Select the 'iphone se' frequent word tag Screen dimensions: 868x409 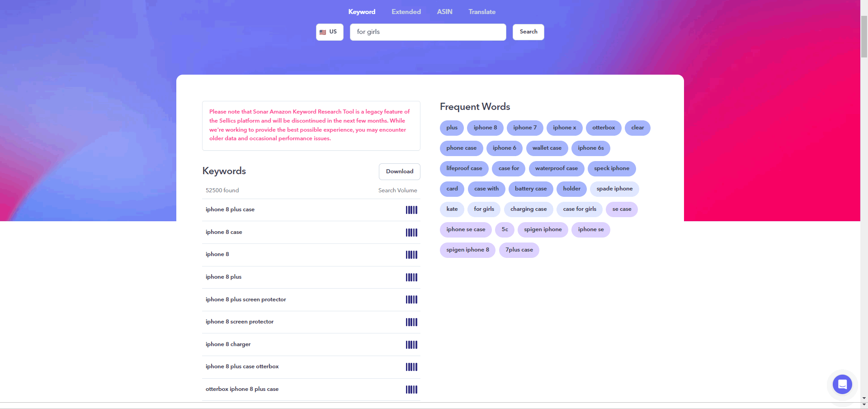click(x=590, y=230)
